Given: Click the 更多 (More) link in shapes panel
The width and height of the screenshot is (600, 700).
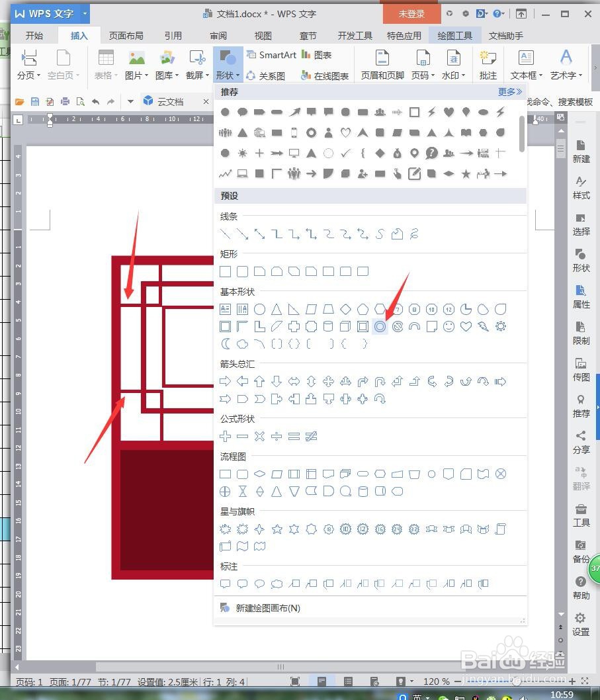Looking at the screenshot, I should click(510, 92).
